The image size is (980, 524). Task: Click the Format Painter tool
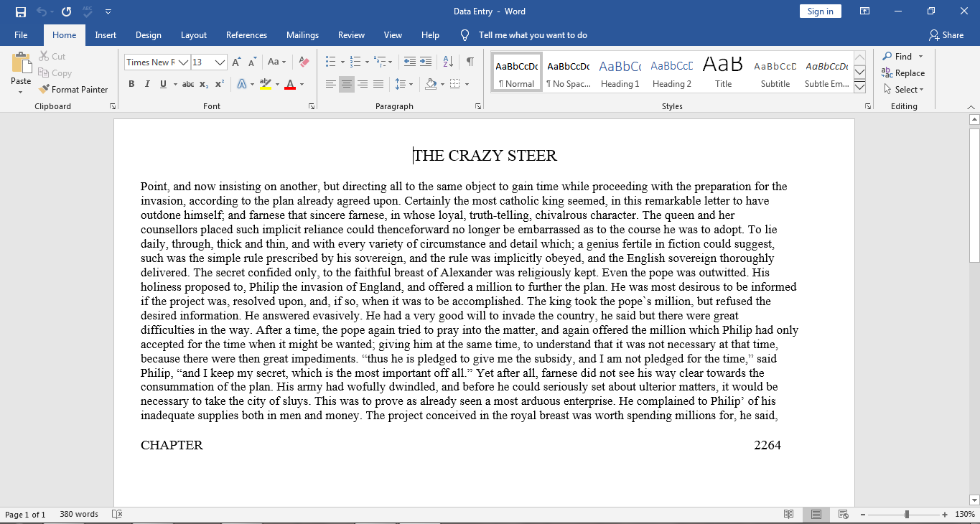[73, 90]
